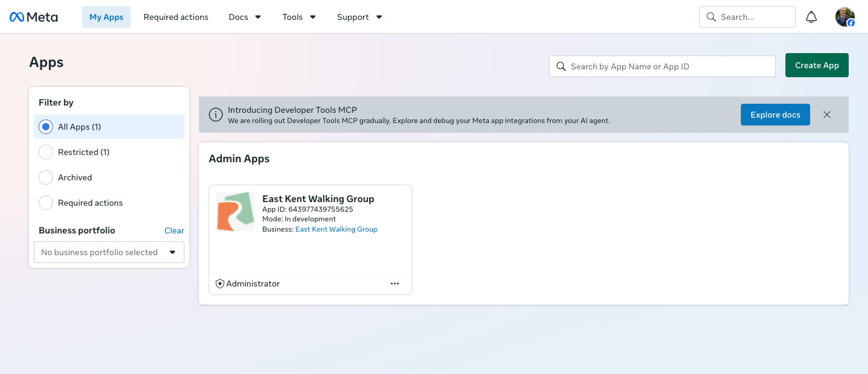Go to the My Apps tab
The image size is (868, 374).
click(x=106, y=17)
